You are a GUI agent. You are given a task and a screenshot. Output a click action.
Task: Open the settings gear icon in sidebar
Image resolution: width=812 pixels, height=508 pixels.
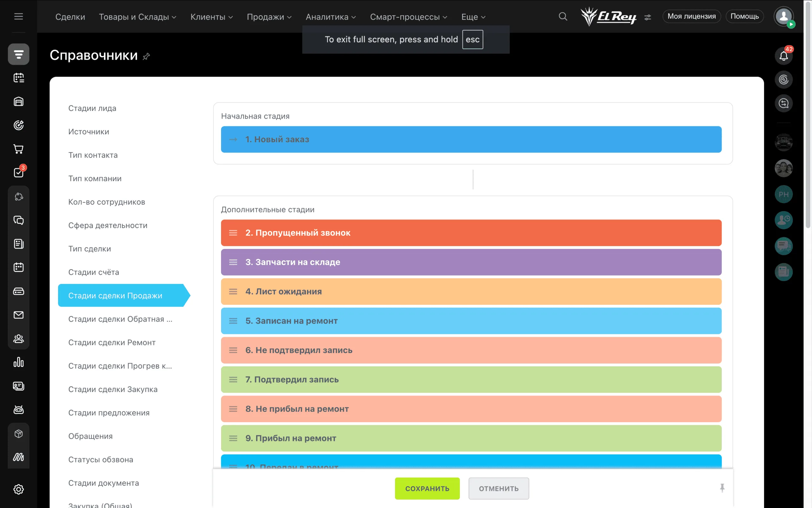(x=18, y=489)
